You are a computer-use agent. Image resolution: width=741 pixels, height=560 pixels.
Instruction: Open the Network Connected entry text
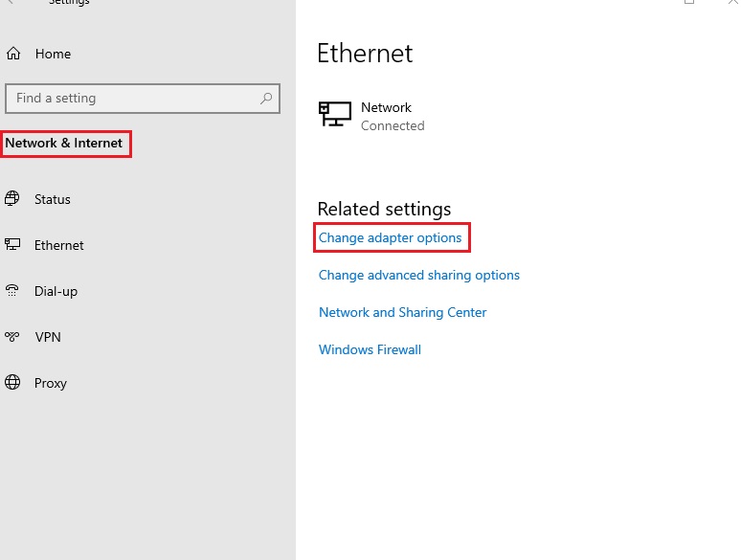pos(393,116)
